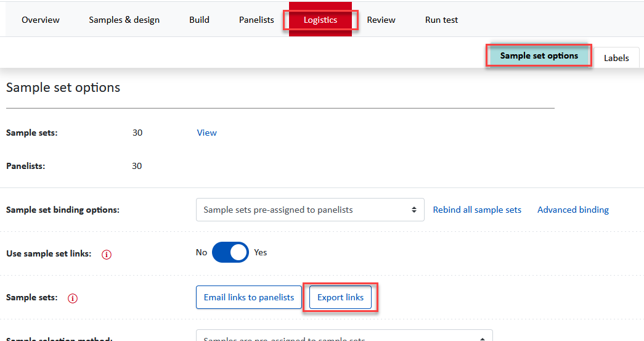Click the Yes label beside the toggle
Viewport: 644px width, 341px height.
[x=261, y=252]
